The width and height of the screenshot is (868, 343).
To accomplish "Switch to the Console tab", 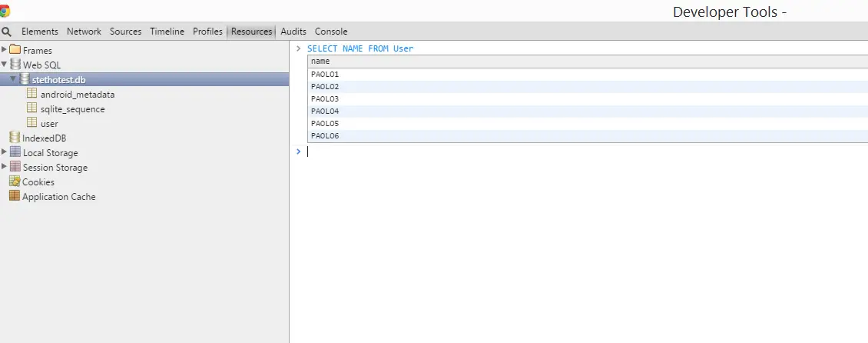I will [x=331, y=32].
